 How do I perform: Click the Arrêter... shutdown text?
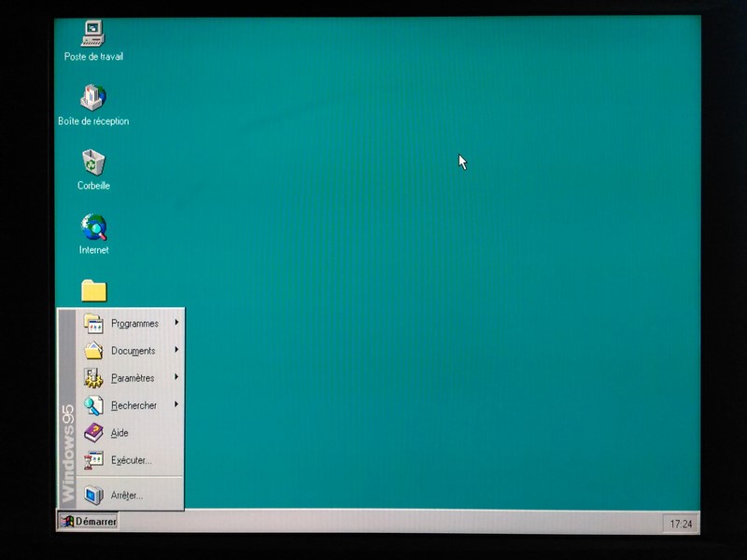coord(127,496)
